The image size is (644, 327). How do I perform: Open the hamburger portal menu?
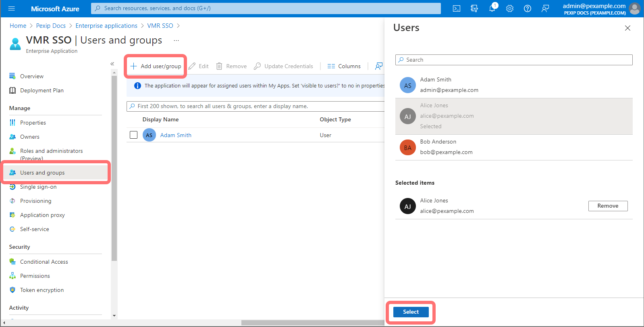point(11,8)
